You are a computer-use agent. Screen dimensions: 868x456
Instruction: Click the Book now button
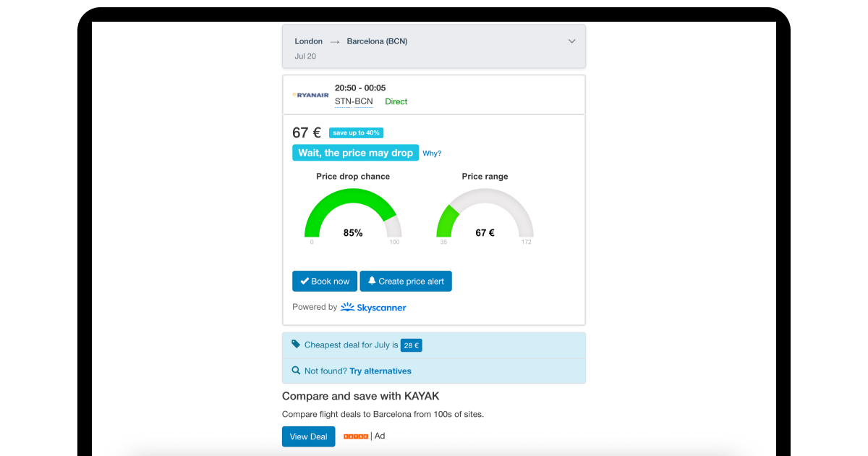(325, 282)
